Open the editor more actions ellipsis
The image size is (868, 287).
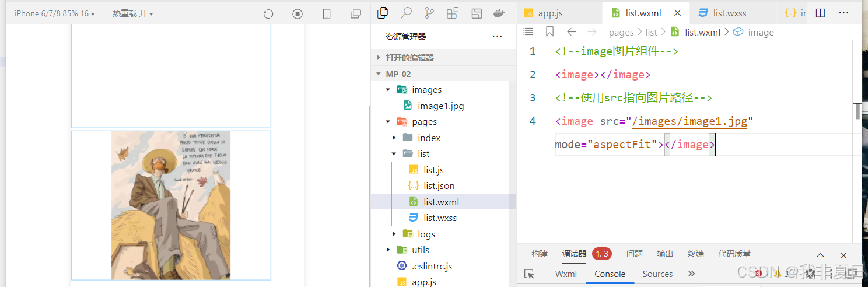pos(843,13)
